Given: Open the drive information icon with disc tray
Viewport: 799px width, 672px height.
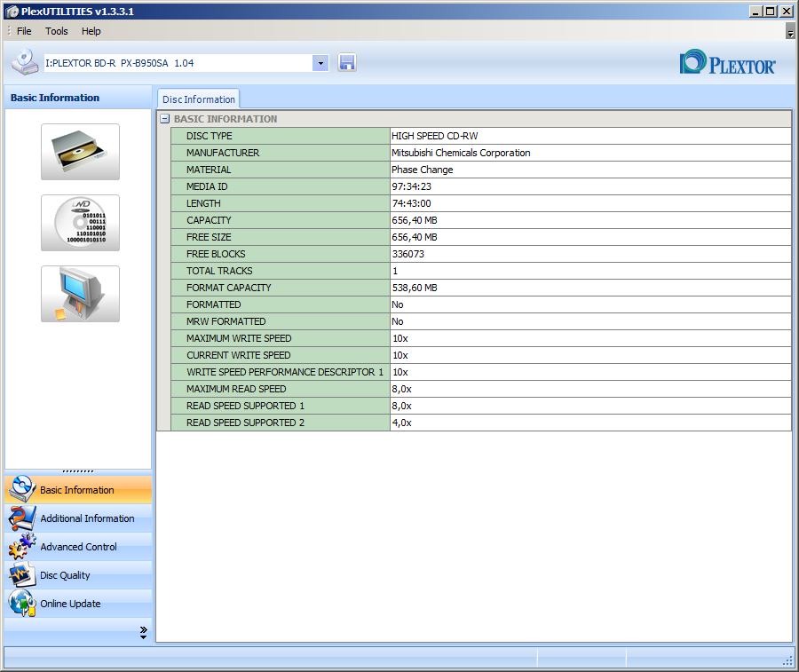Looking at the screenshot, I should (81, 152).
